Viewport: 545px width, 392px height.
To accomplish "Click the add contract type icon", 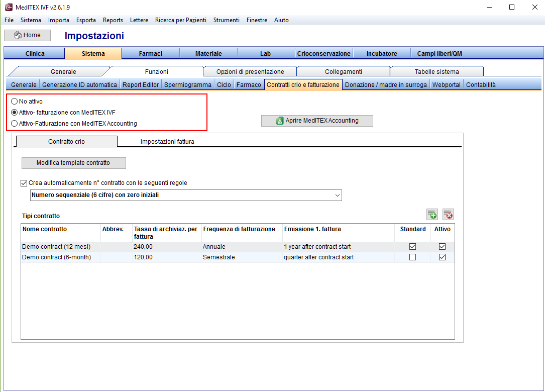I will (432, 215).
